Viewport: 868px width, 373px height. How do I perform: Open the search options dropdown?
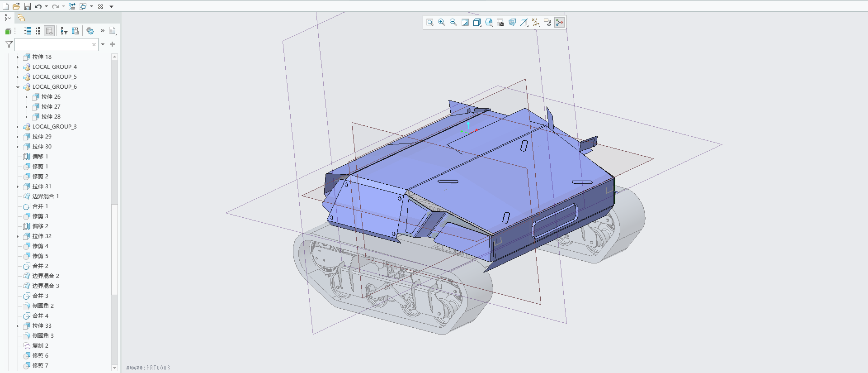(103, 44)
